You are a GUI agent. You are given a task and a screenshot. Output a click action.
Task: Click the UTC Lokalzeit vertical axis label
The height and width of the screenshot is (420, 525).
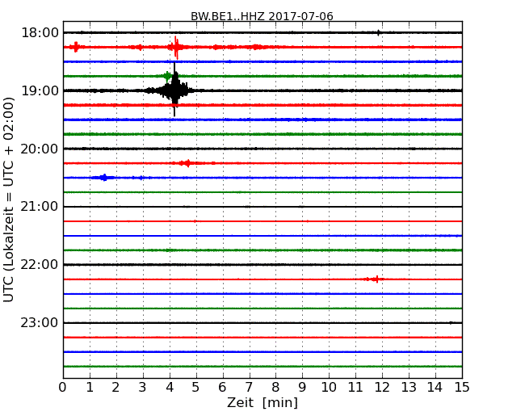coord(9,199)
